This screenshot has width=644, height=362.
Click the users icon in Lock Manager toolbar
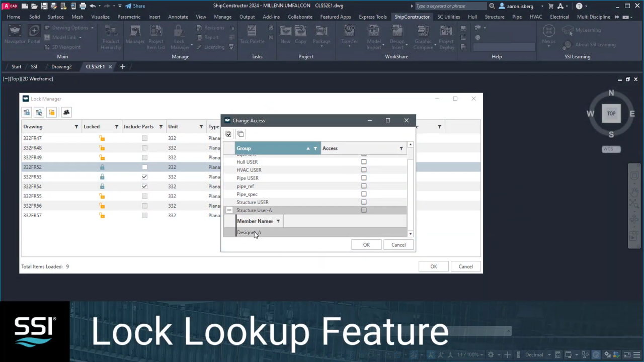pos(66,112)
